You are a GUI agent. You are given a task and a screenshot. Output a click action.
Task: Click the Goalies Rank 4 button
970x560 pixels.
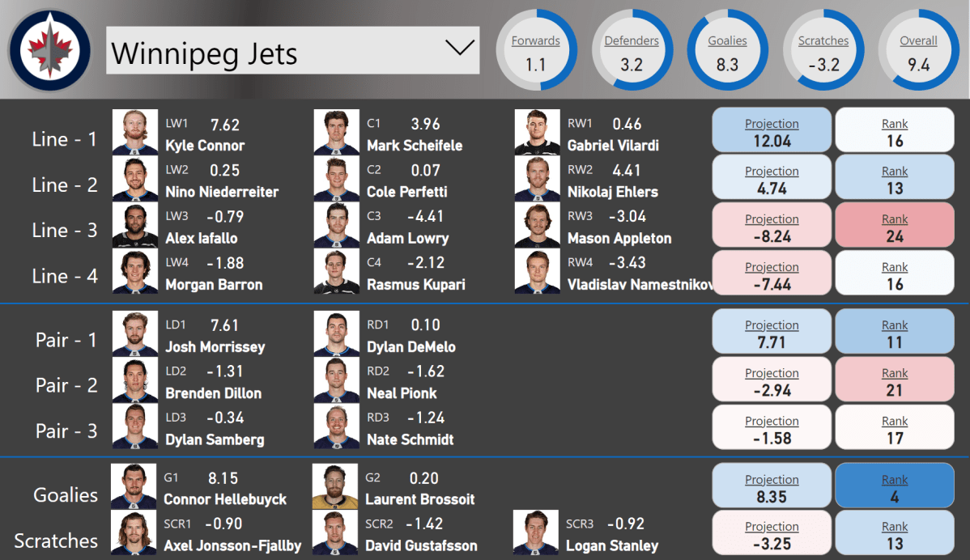(x=894, y=486)
